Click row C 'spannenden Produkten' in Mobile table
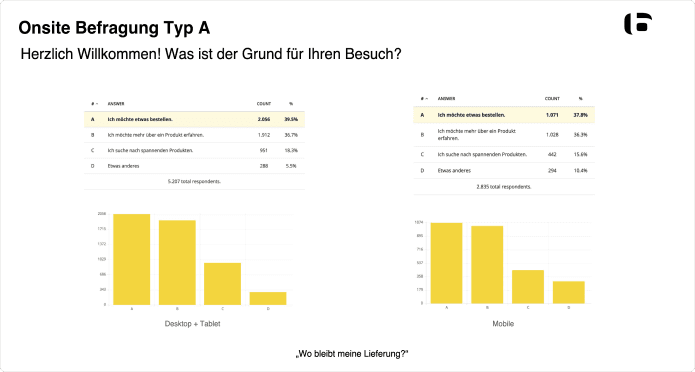This screenshot has width=695, height=372. pos(504,154)
